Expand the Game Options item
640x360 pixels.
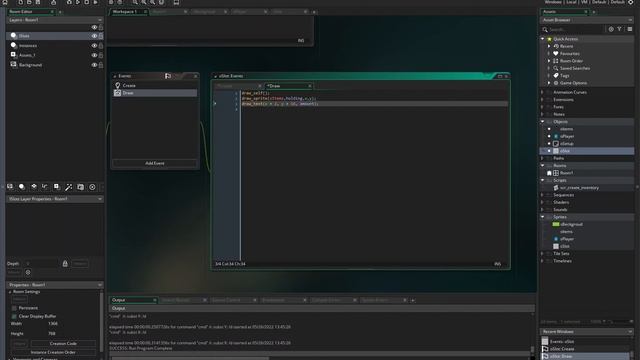(x=549, y=83)
